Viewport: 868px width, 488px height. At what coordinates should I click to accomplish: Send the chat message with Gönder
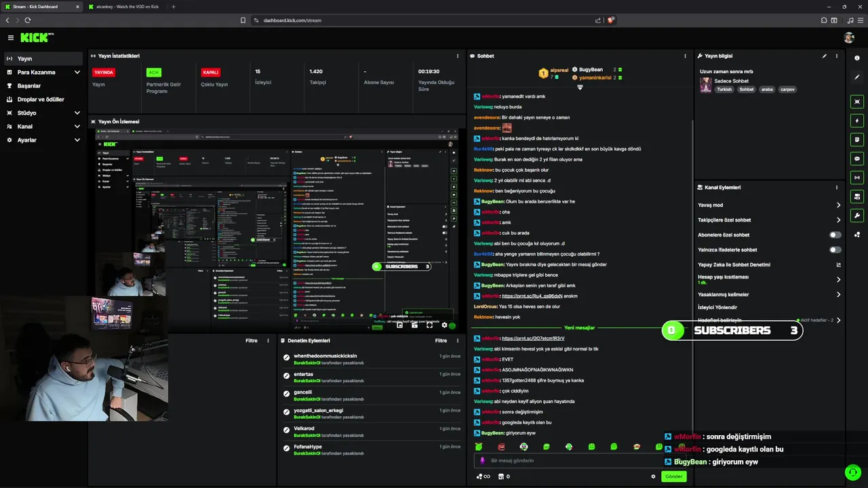[673, 476]
